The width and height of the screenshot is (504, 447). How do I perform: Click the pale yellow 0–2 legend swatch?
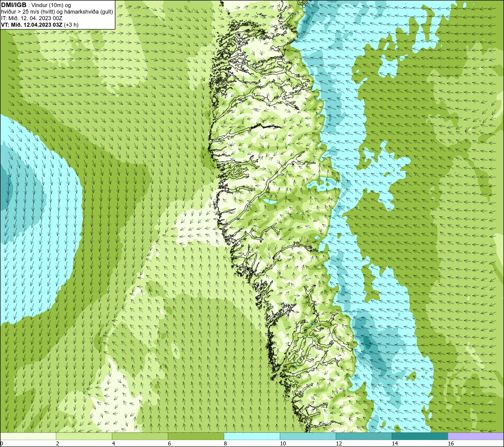(28, 436)
